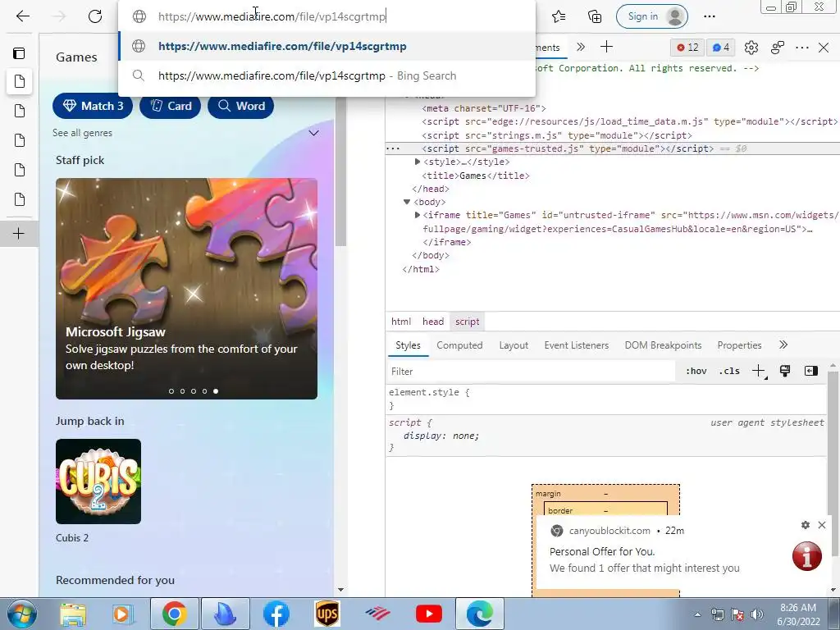
Task: Filter games by Match 3 genre
Action: (x=94, y=106)
